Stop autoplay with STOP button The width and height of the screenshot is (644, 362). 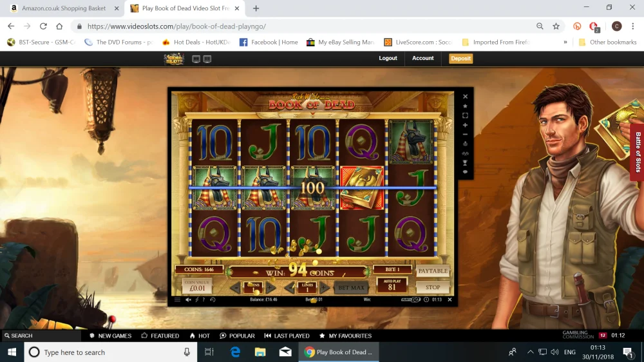(x=433, y=287)
